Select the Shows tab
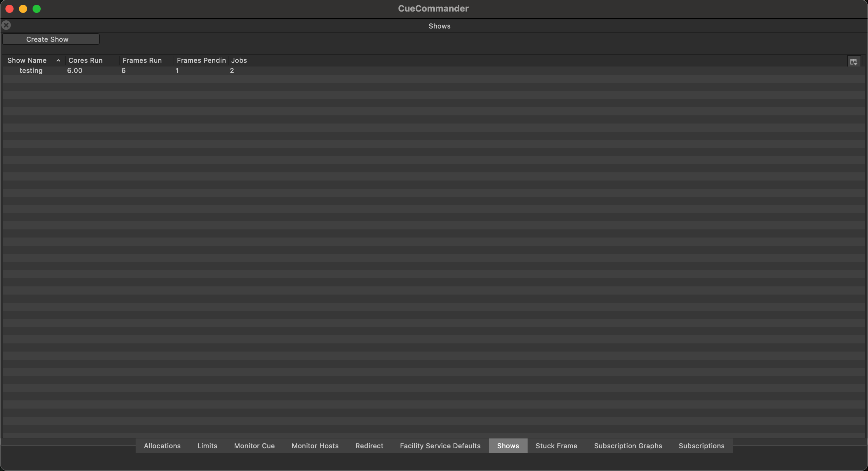 point(508,446)
